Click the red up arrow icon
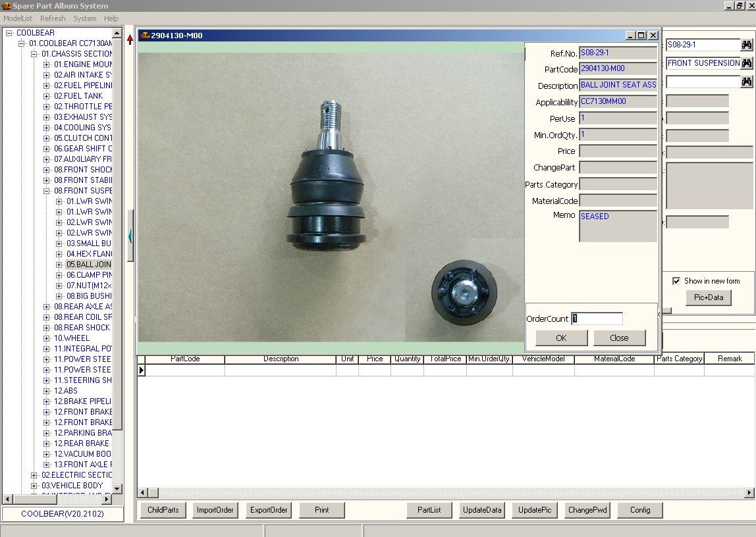This screenshot has height=537, width=756. click(x=130, y=39)
